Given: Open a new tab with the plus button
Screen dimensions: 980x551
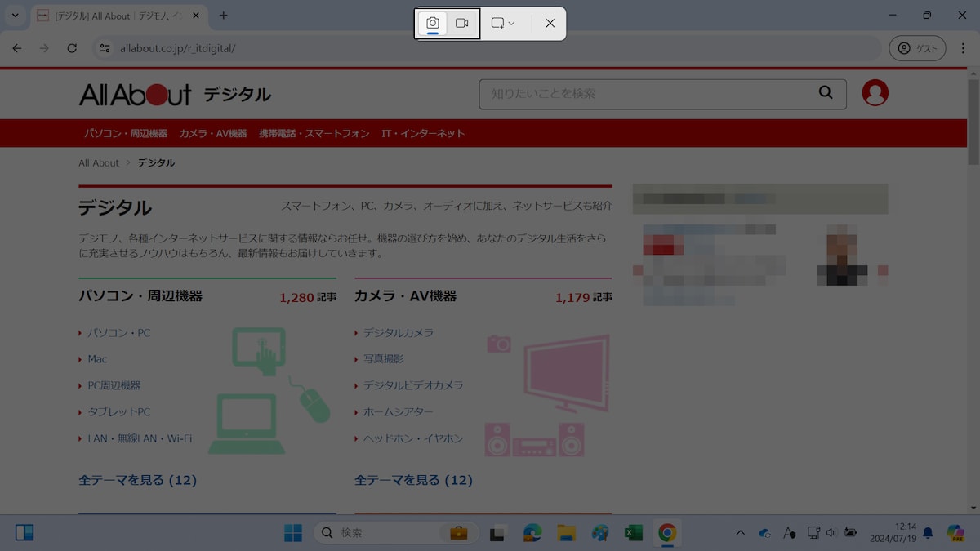Looking at the screenshot, I should [x=224, y=16].
